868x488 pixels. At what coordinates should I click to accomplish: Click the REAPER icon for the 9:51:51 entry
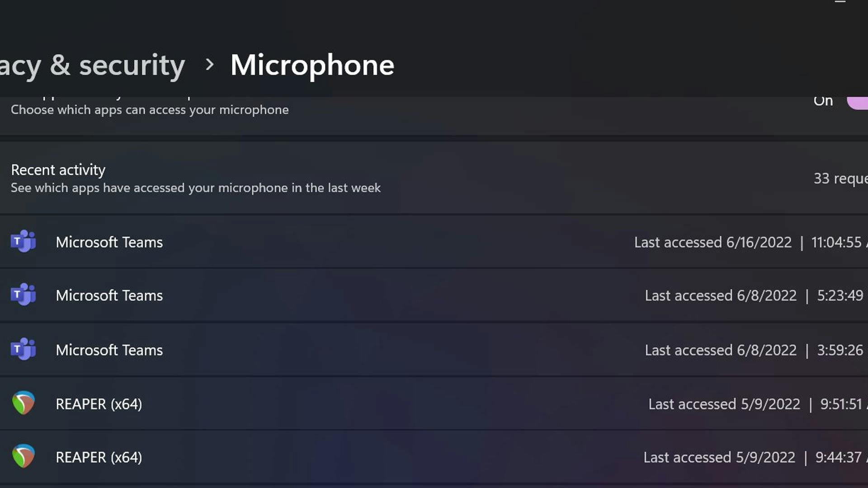(23, 403)
